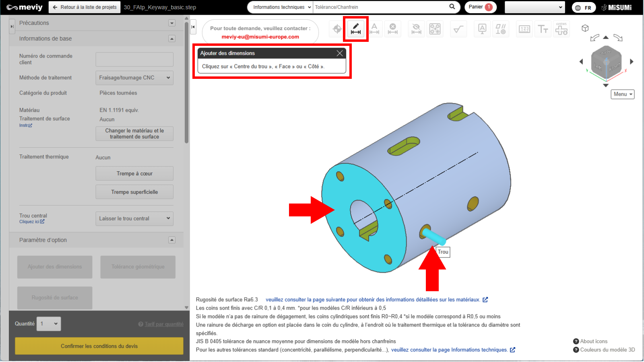Open the Quantité dropdown
The height and width of the screenshot is (362, 644).
[49, 324]
